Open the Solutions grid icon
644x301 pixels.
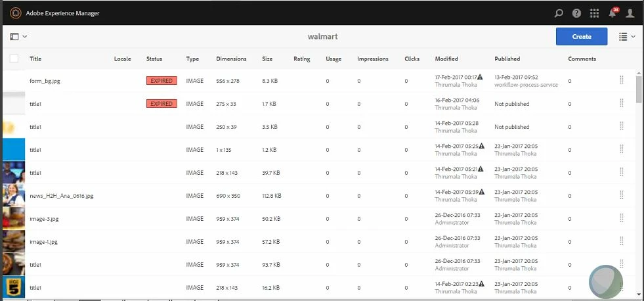(x=594, y=13)
